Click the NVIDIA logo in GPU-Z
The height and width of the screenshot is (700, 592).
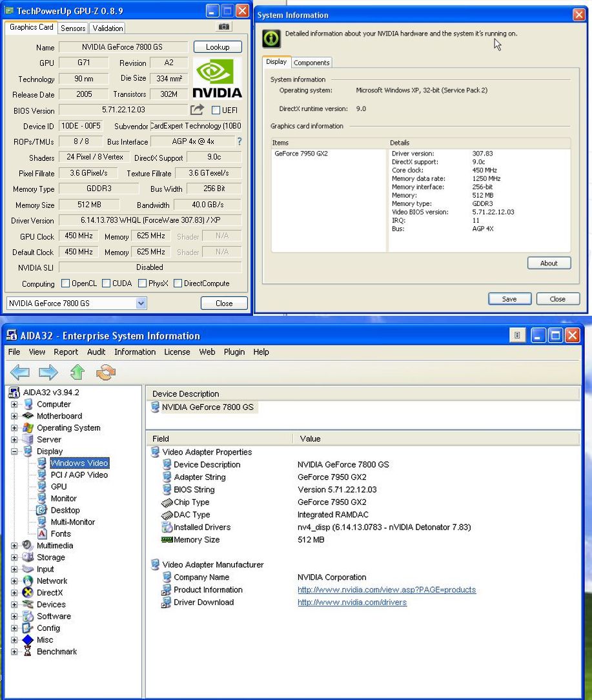[217, 79]
